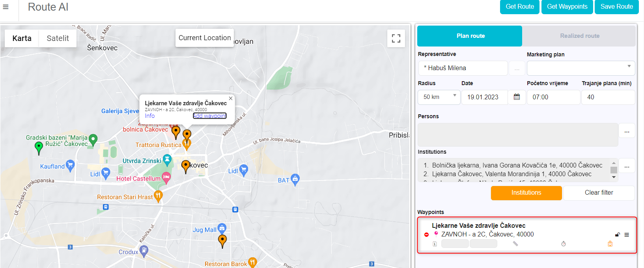Open the date picker calendar icon

tap(517, 97)
